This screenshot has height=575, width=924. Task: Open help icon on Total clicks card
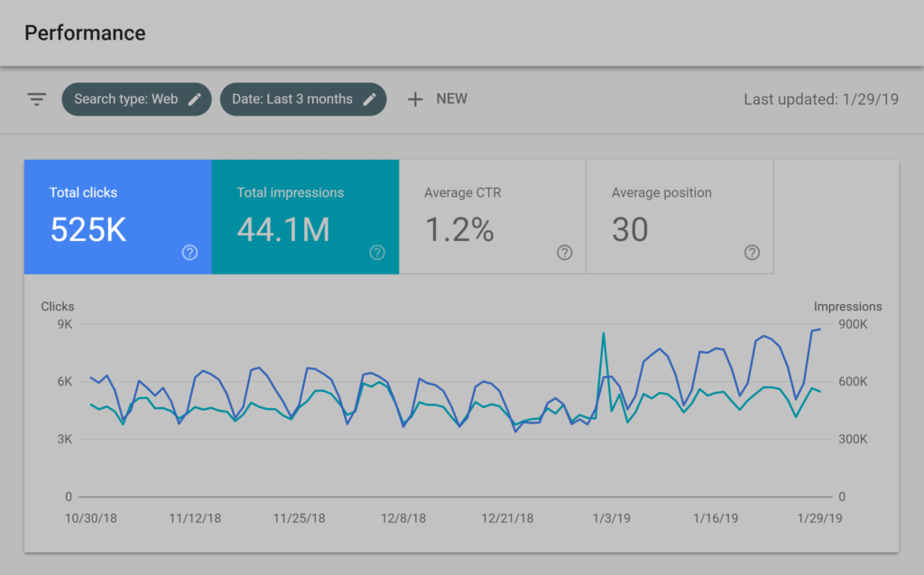point(189,253)
